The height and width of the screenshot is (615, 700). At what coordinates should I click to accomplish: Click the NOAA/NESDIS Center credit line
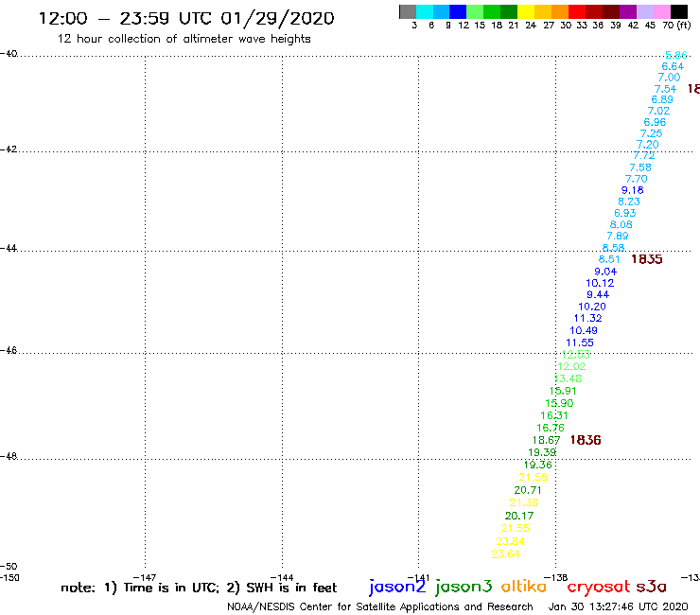(380, 606)
